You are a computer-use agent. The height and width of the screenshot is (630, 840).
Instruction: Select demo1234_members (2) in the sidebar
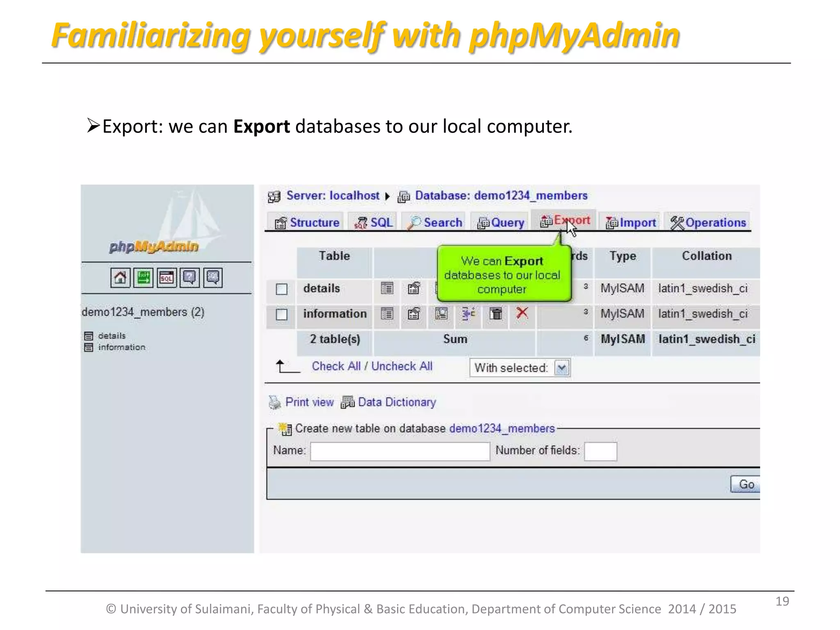tap(143, 312)
